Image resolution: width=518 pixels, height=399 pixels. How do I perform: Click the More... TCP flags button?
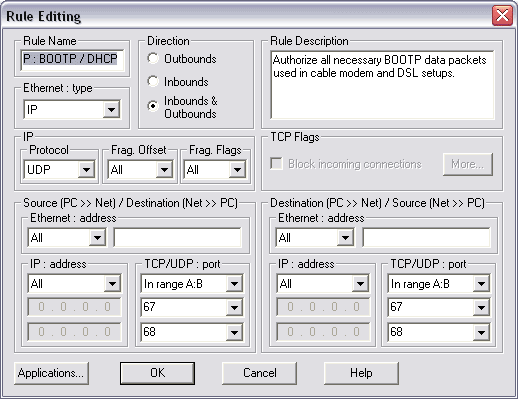coord(468,164)
